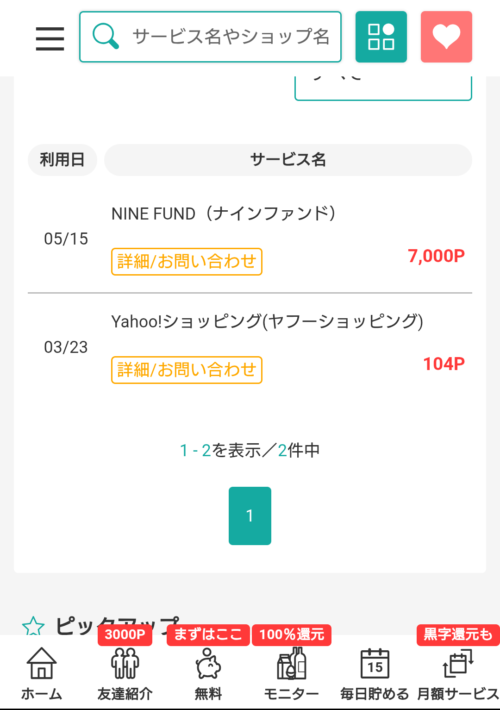The width and height of the screenshot is (500, 710).
Task: Open 毎日貯める calendar icon
Action: coord(375,673)
